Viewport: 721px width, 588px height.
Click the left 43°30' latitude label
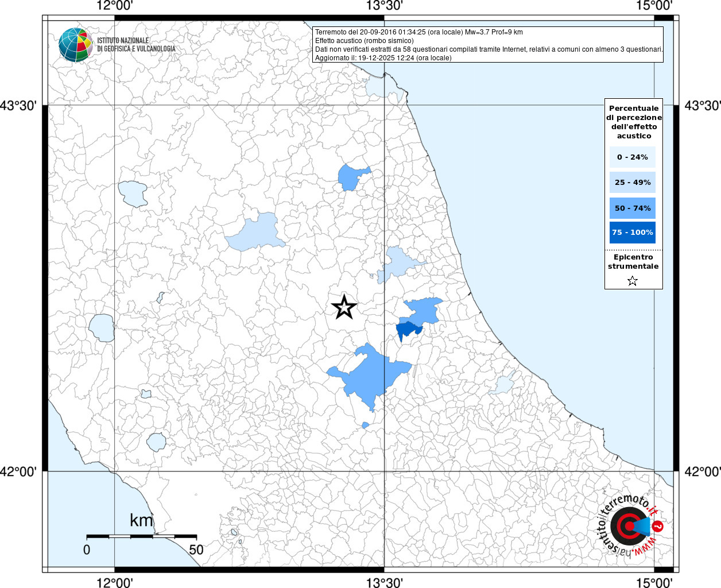coord(18,106)
